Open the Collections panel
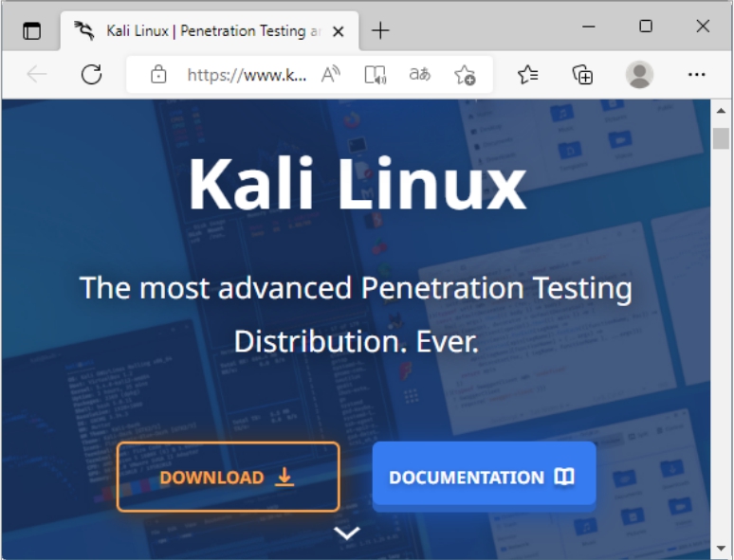 pyautogui.click(x=583, y=75)
